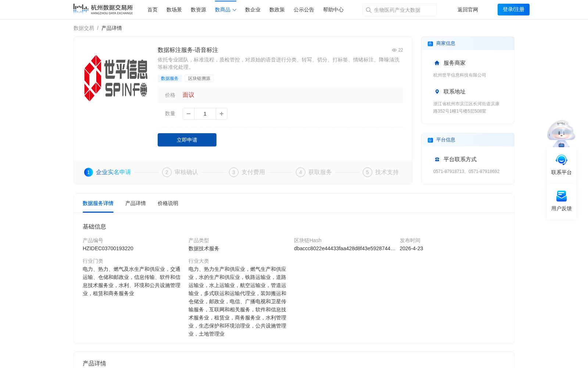Image resolution: width=588 pixels, height=368 pixels.
Task: Click the 平台联系方式 telephone icon
Action: (x=437, y=159)
